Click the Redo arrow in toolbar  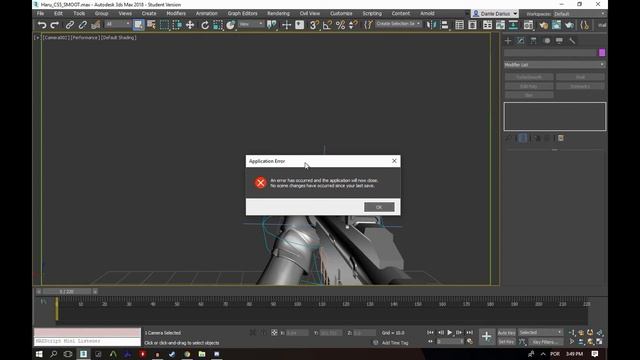pos(55,25)
